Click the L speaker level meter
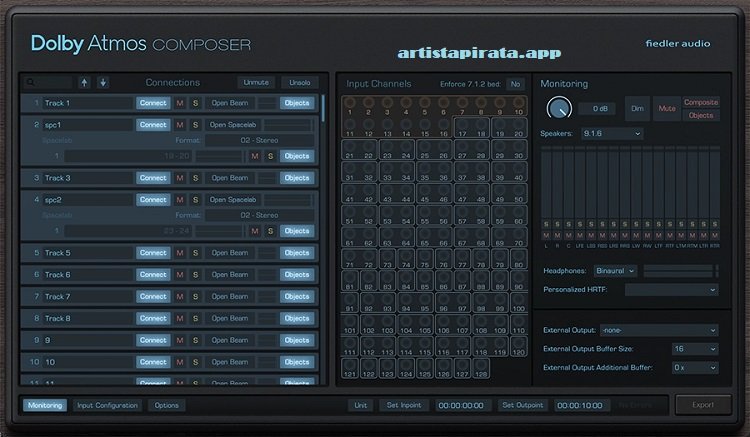Image resolution: width=750 pixels, height=437 pixels. (546, 182)
